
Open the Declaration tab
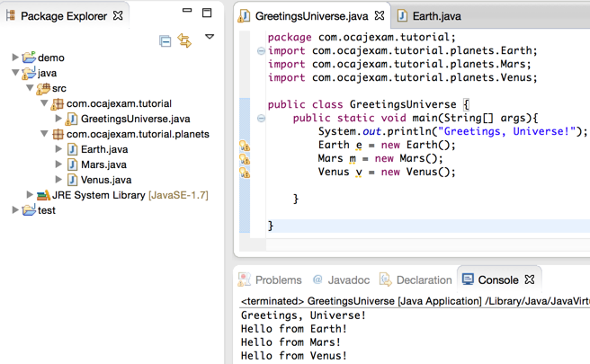425,280
